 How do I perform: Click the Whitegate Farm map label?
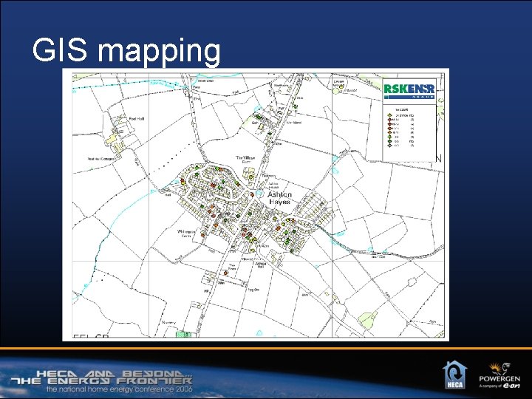(186, 233)
